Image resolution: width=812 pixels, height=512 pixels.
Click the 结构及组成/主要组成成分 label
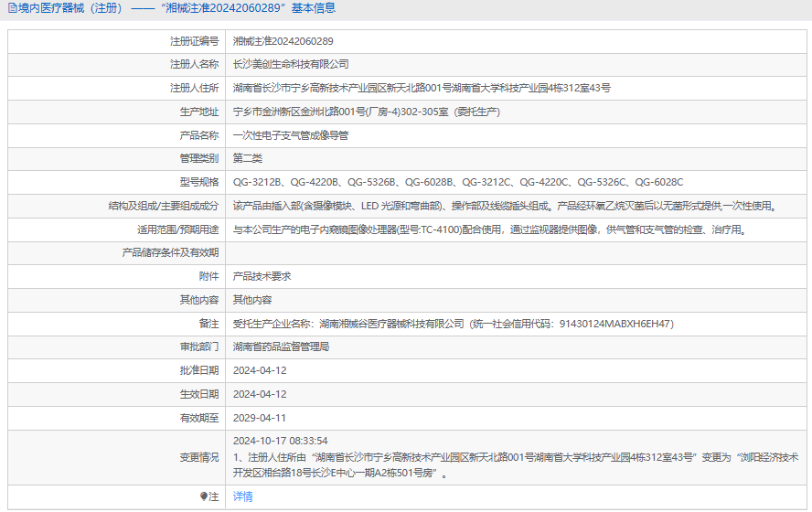164,206
